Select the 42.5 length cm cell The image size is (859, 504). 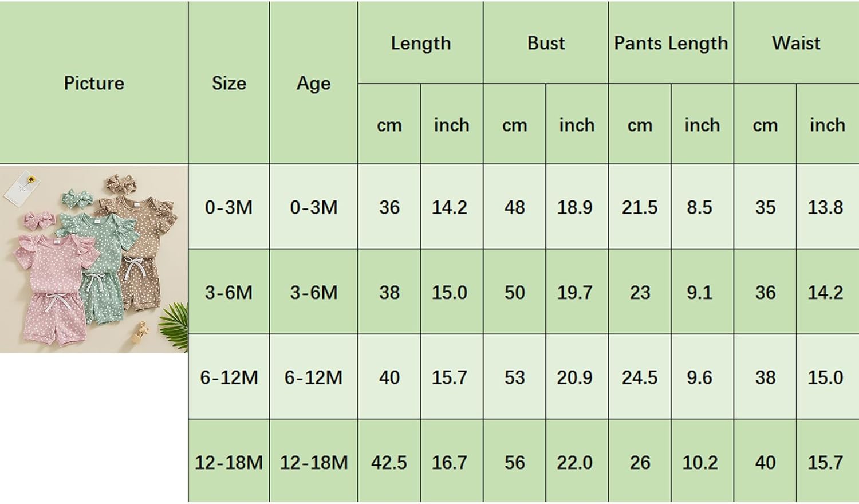coord(389,462)
